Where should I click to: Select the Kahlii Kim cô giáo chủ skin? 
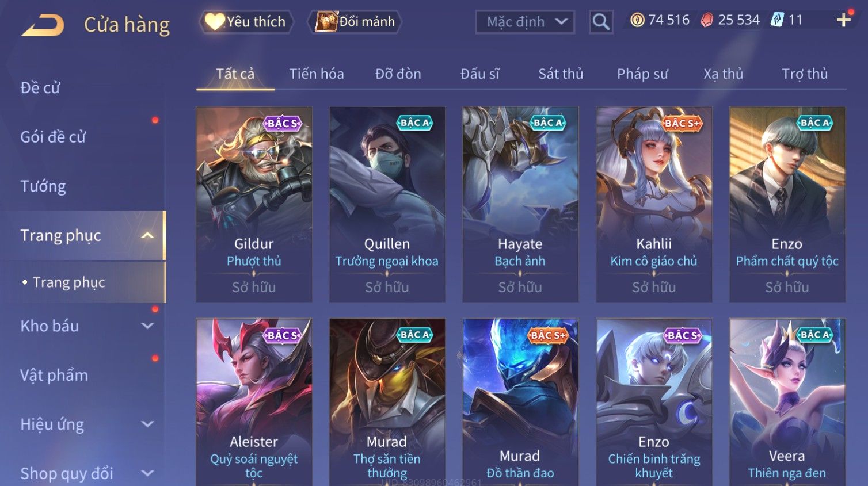click(654, 204)
